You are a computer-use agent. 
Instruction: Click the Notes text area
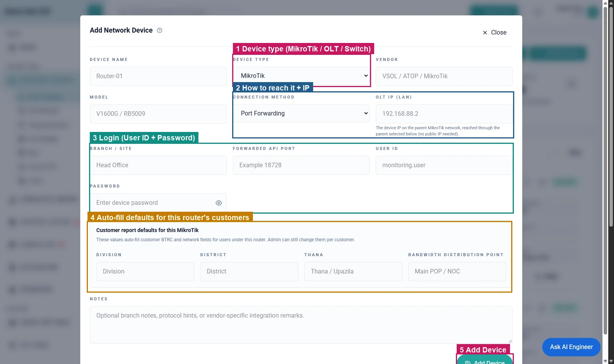pos(301,324)
